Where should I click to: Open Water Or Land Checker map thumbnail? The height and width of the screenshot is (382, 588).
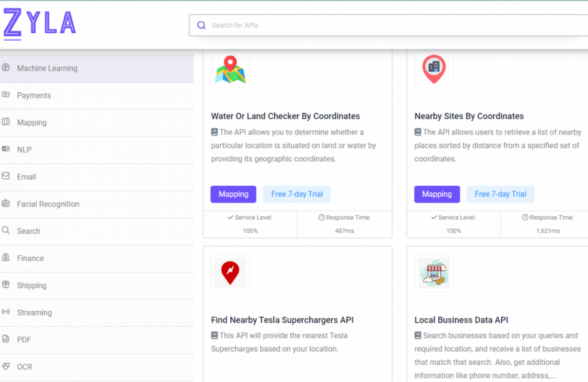[230, 69]
